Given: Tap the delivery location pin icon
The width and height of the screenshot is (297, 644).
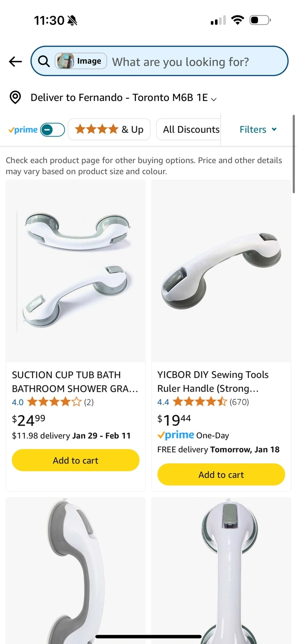Looking at the screenshot, I should point(16,97).
